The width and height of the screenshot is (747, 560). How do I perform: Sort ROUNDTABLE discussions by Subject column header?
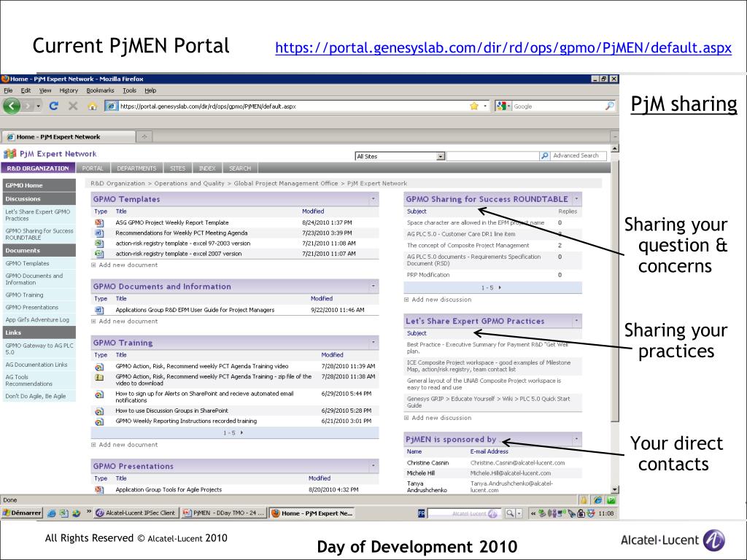(x=417, y=211)
